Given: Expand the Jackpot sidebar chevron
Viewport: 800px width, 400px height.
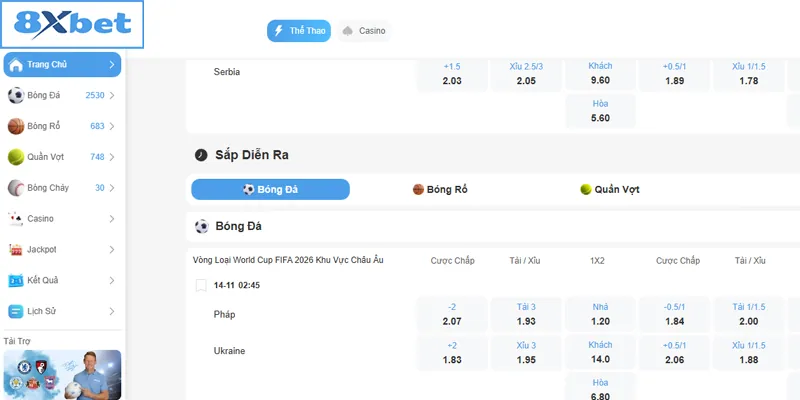Looking at the screenshot, I should [112, 249].
